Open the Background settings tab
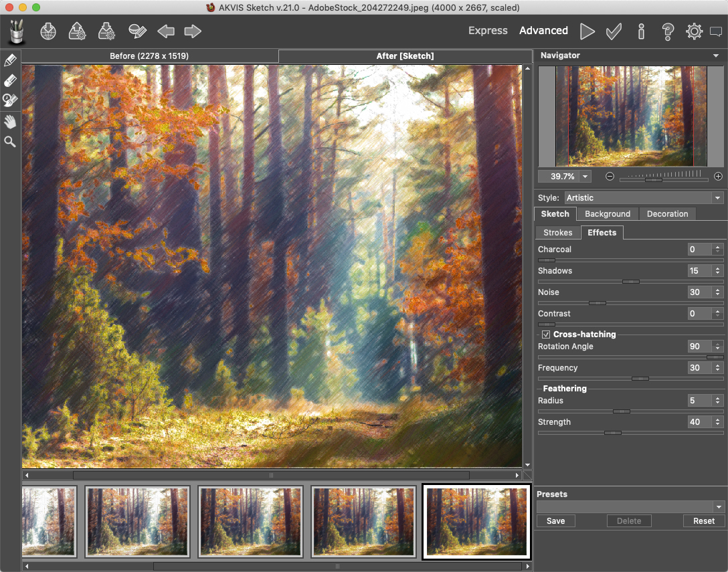Image resolution: width=728 pixels, height=572 pixels. point(607,214)
